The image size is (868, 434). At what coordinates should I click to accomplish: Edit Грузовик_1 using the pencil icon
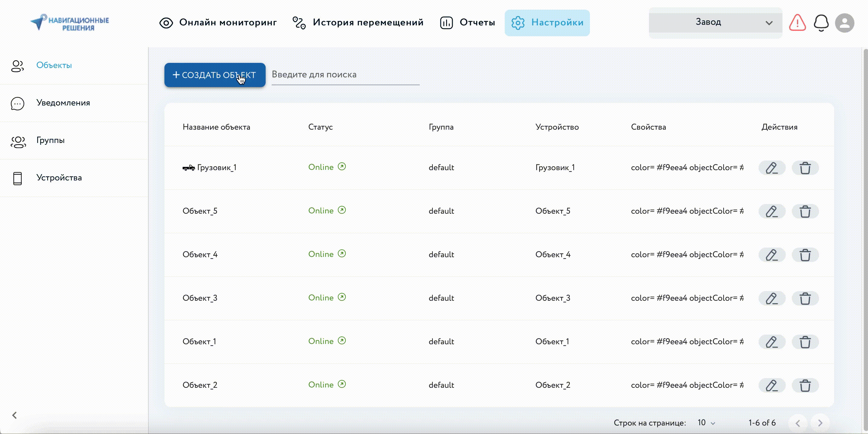coord(772,168)
